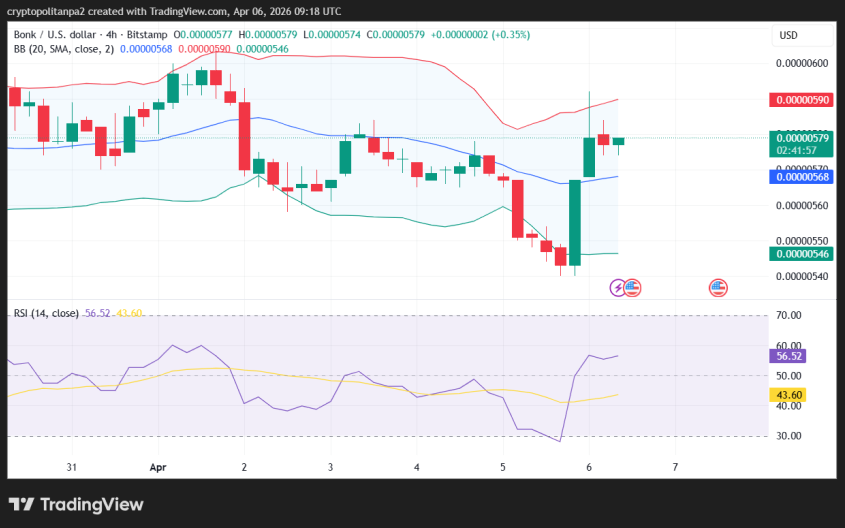845x528 pixels.
Task: Click the 7 date marker on time axis
Action: coord(676,467)
